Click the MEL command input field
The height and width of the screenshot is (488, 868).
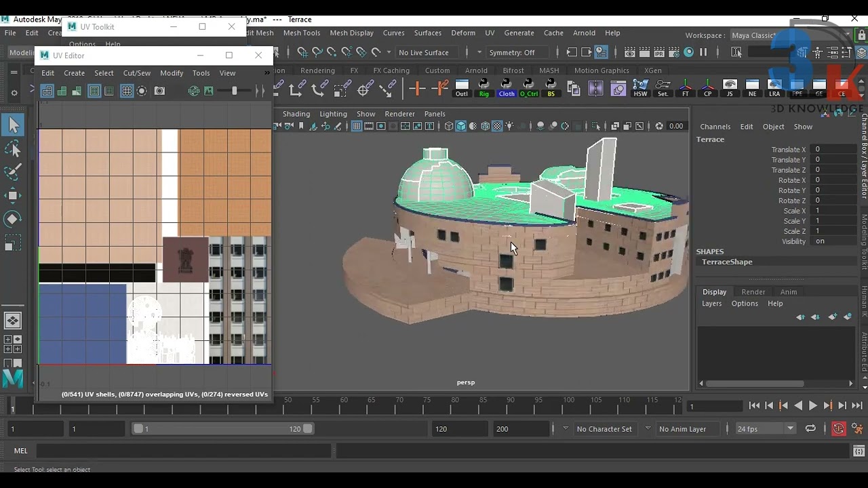point(184,451)
